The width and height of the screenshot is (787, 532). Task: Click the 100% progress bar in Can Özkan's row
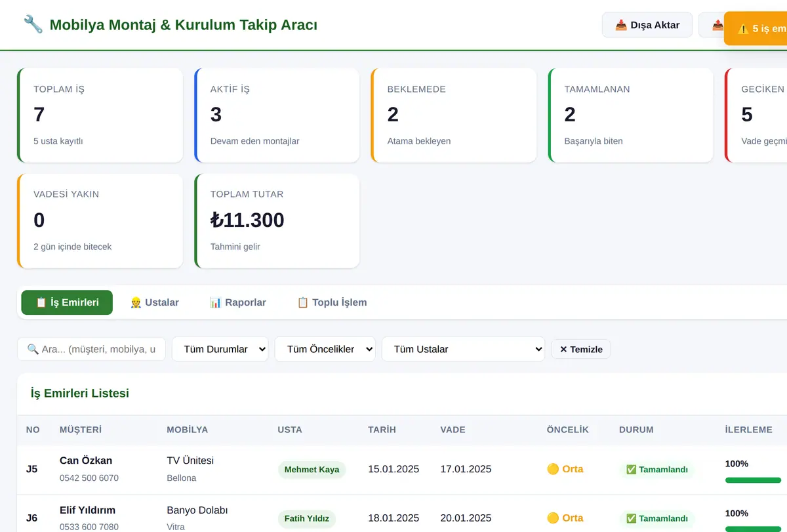coord(753,480)
